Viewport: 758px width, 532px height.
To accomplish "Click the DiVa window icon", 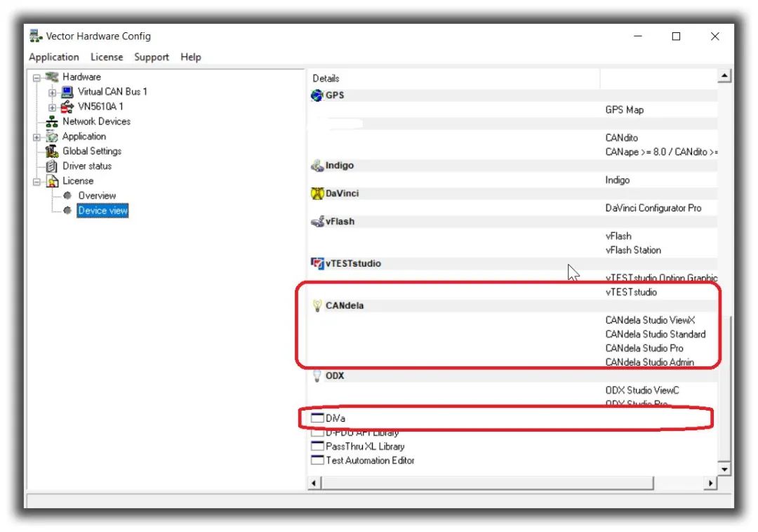I will pyautogui.click(x=317, y=418).
